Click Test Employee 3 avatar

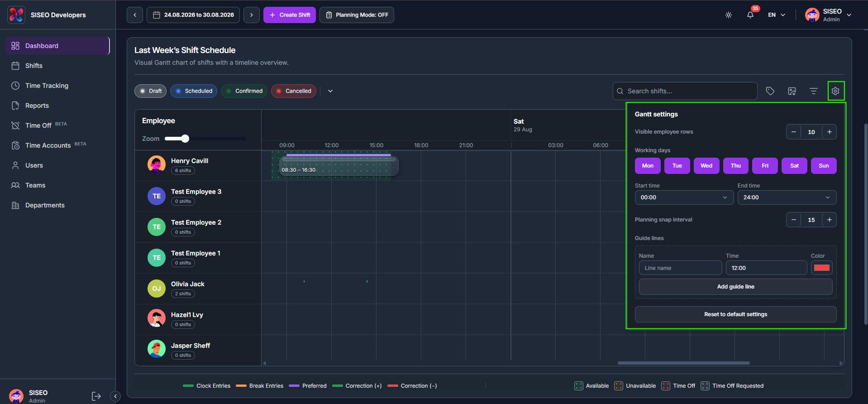click(157, 196)
